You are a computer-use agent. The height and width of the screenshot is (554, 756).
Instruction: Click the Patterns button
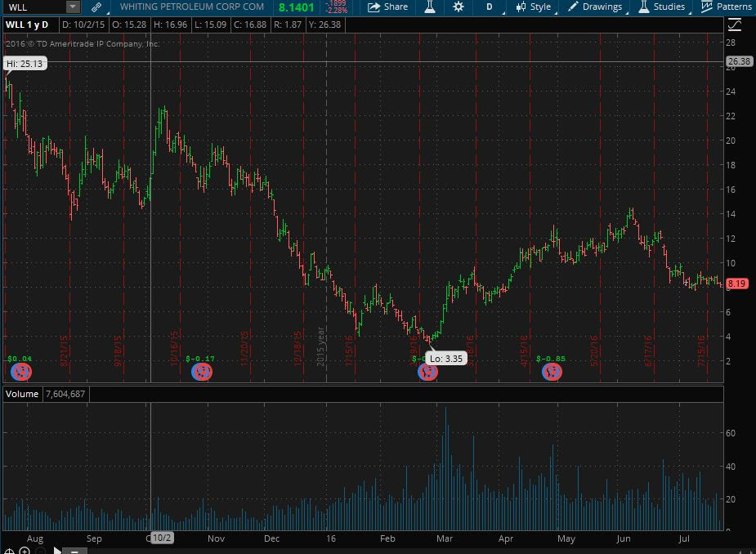pyautogui.click(x=726, y=7)
